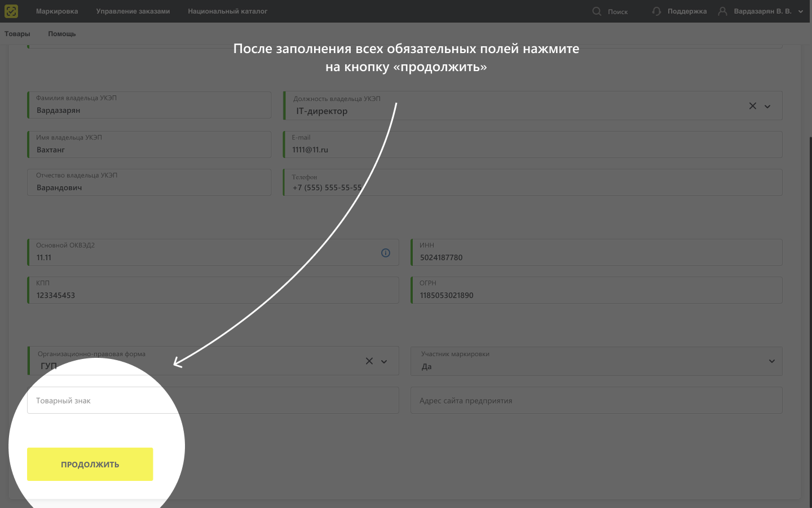Click the Поиск search field
This screenshot has width=812, height=508.
(x=617, y=11)
